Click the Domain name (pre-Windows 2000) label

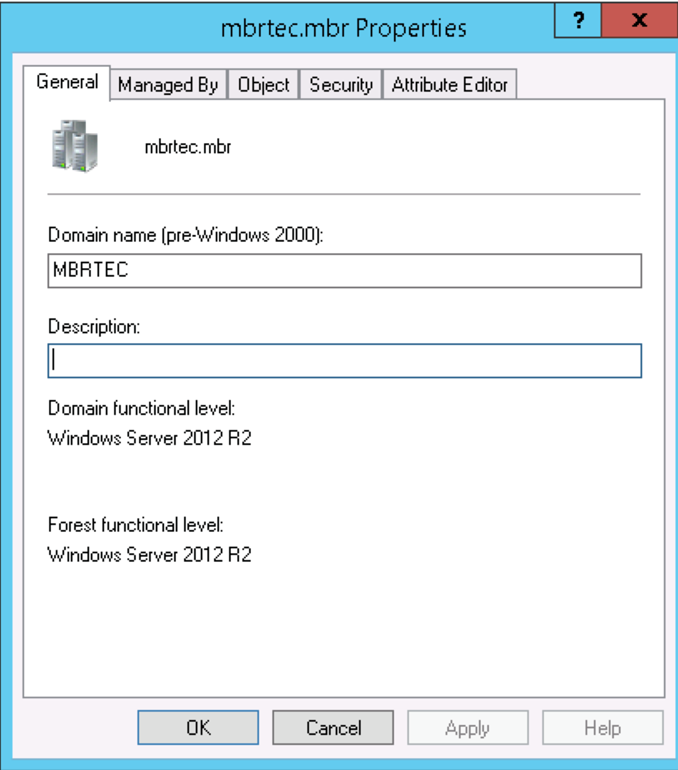[186, 235]
